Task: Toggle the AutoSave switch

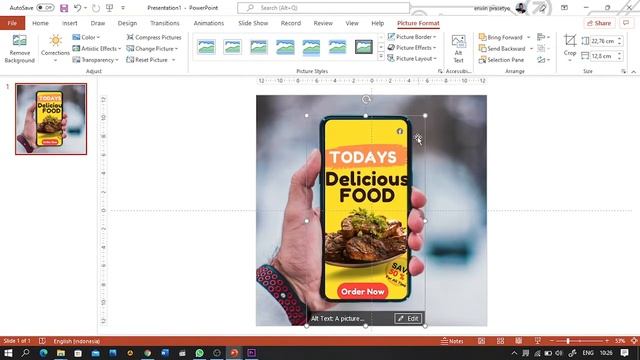Action: coord(45,8)
